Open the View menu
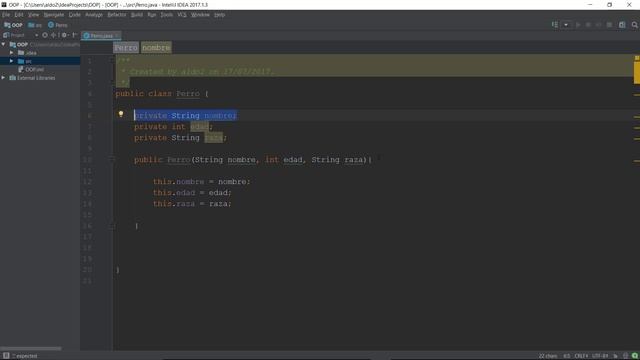This screenshot has width=640, height=360. point(33,15)
